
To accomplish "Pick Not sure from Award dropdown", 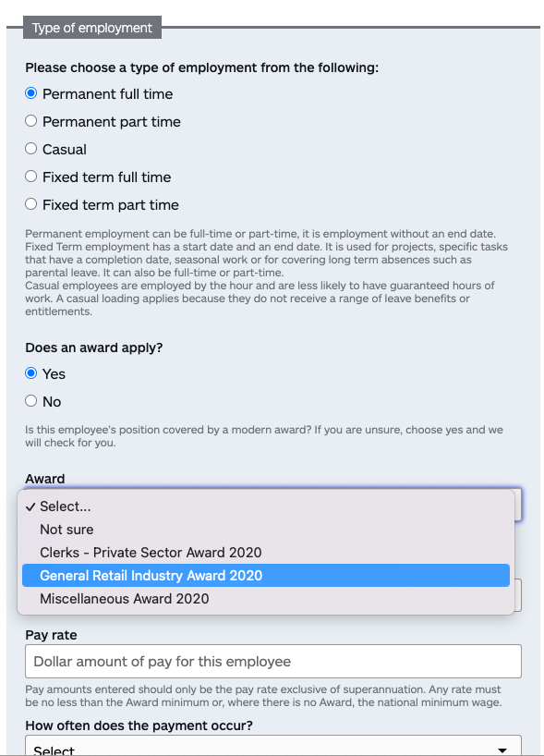I will pyautogui.click(x=265, y=530).
